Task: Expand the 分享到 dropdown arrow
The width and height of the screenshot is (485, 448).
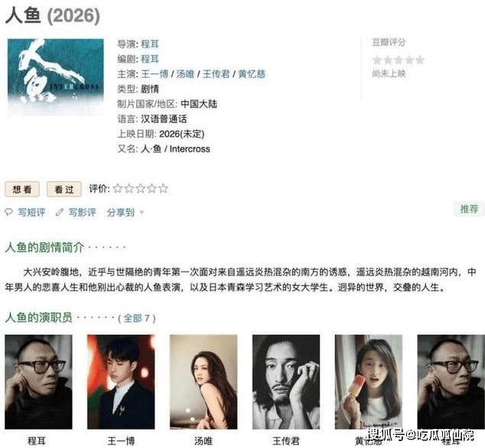Action: 142,213
